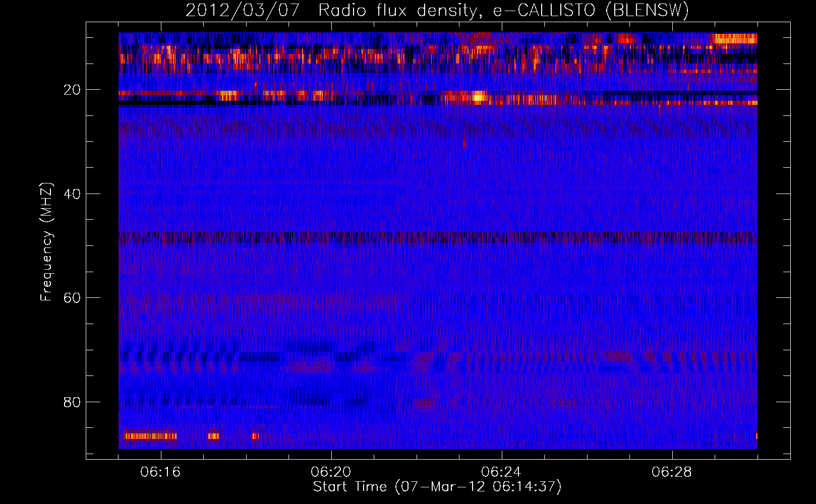Click the 06:20 time tick label
This screenshot has height=504, width=816.
[x=331, y=472]
